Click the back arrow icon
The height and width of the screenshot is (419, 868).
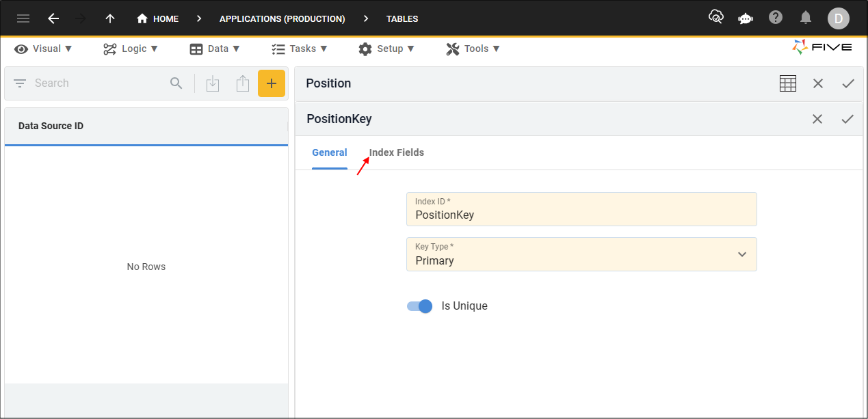[x=53, y=18]
